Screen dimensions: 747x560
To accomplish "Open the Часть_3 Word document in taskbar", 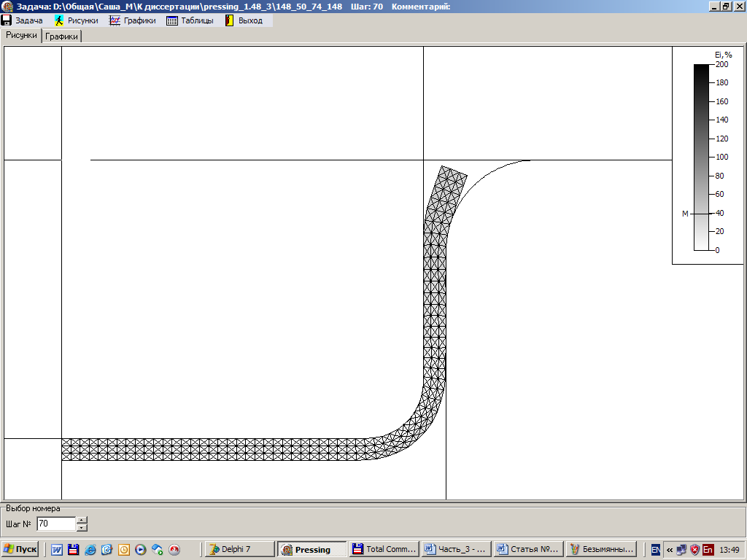I will click(x=455, y=550).
